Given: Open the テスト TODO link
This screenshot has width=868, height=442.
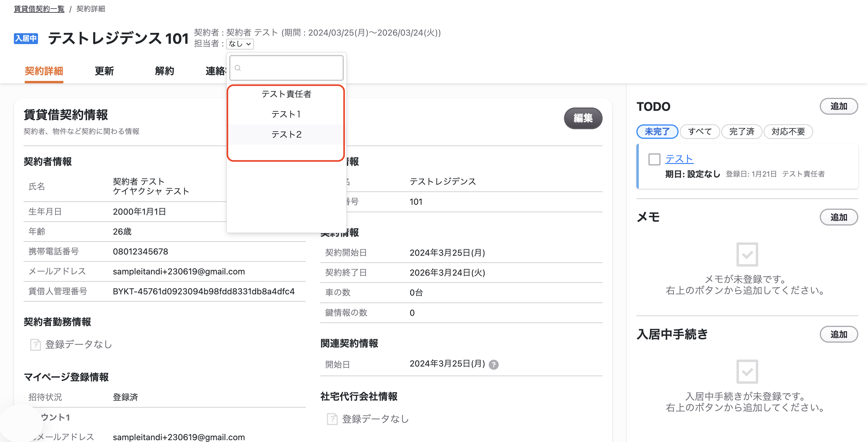Looking at the screenshot, I should [679, 159].
